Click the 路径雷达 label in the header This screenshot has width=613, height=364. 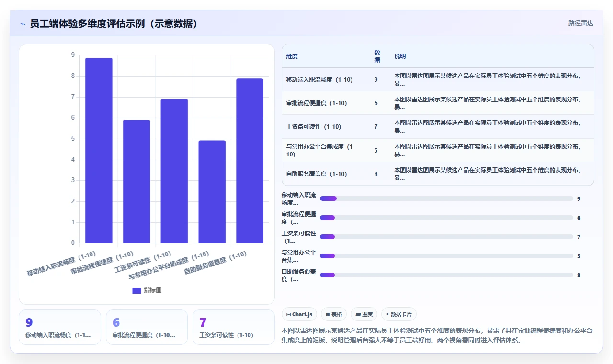point(580,23)
